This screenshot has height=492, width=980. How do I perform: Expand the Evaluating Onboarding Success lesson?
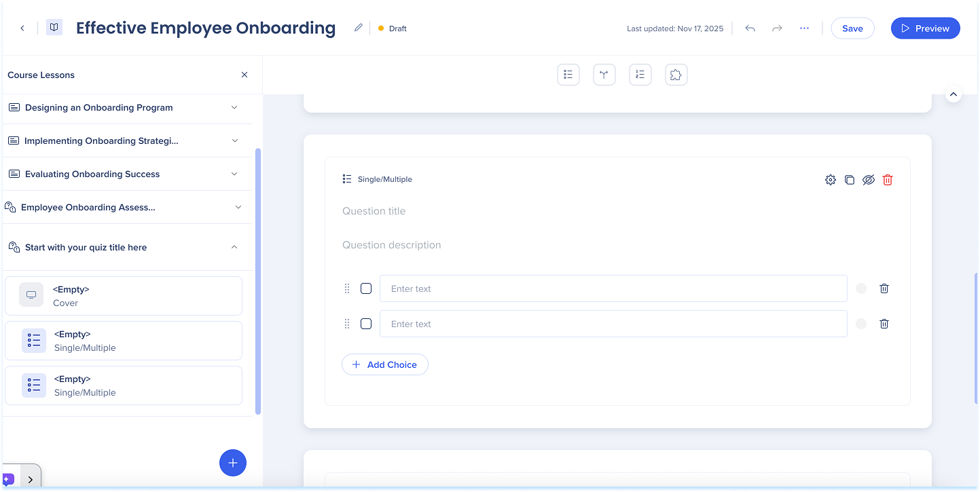click(x=234, y=174)
